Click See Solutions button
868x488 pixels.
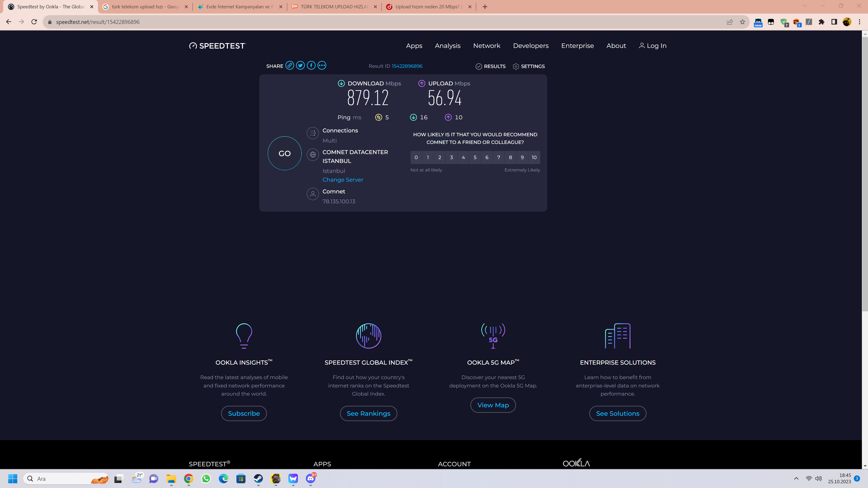[x=618, y=414]
